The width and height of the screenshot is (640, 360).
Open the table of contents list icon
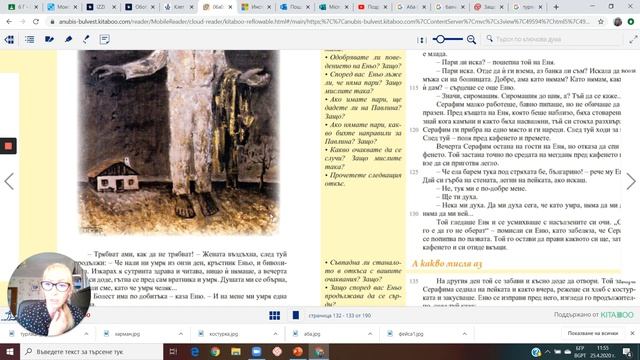point(29,39)
